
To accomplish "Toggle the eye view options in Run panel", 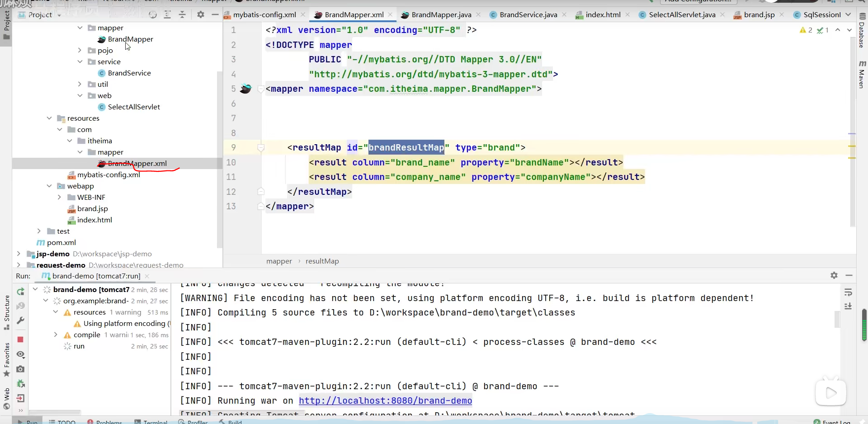I will 20,354.
